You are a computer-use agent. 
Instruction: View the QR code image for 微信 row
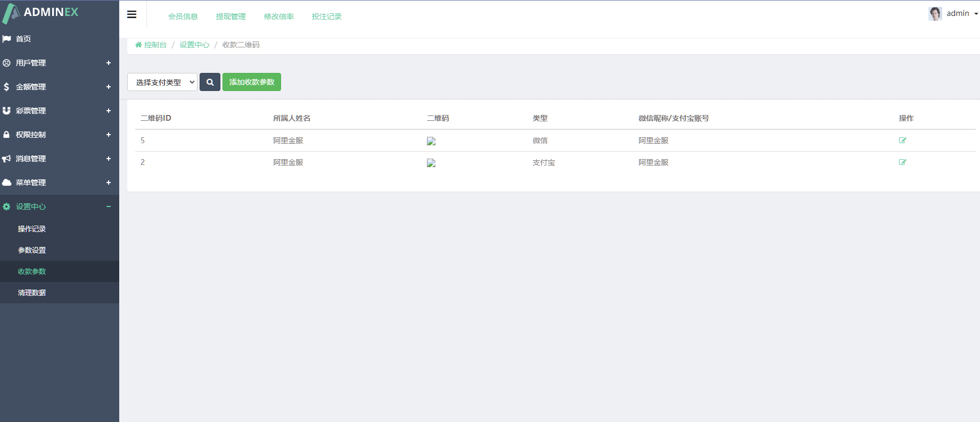[431, 141]
